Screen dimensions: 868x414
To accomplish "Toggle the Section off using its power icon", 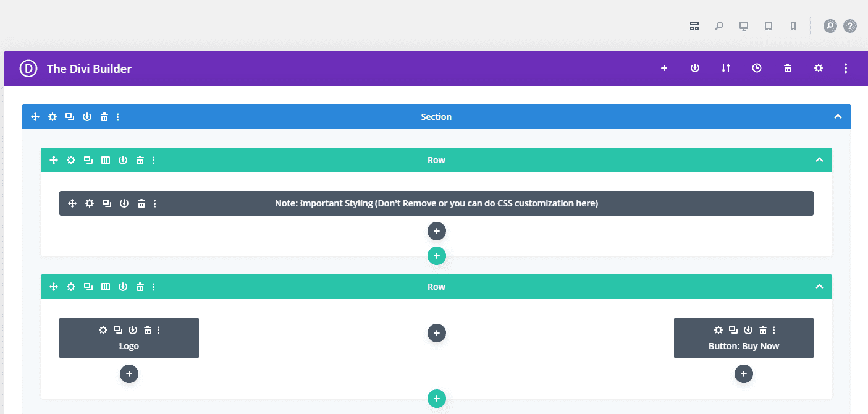I will point(87,116).
